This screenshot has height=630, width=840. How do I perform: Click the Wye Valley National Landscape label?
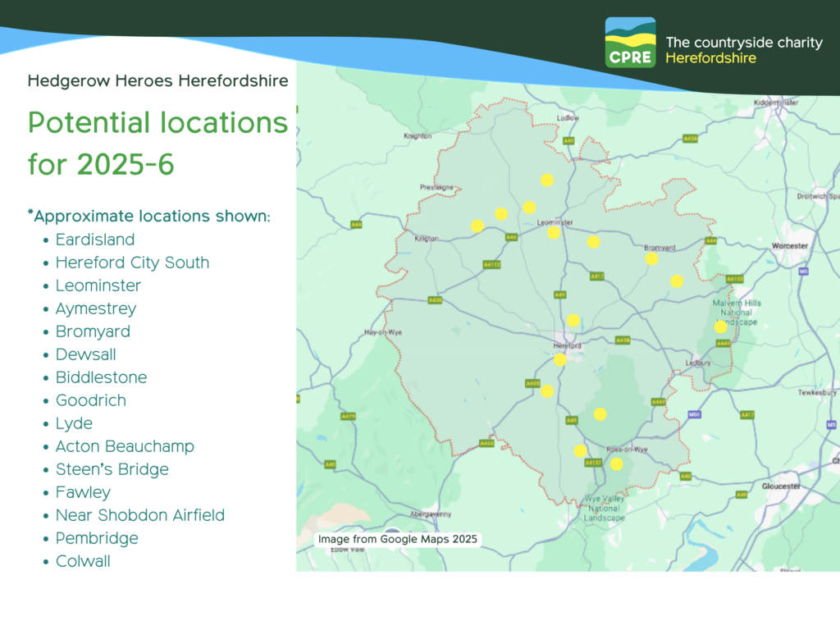605,509
